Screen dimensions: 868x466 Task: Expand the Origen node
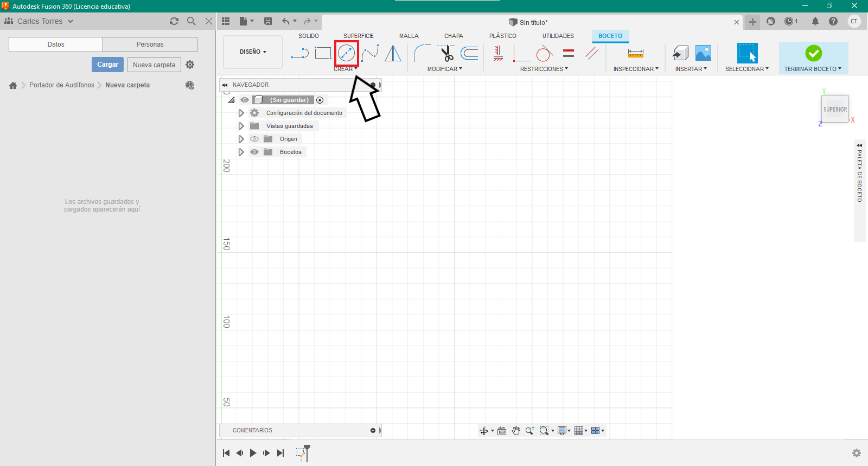pos(241,139)
